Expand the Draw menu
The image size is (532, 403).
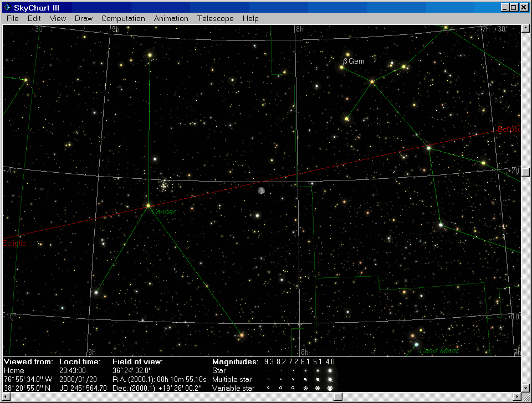click(84, 18)
